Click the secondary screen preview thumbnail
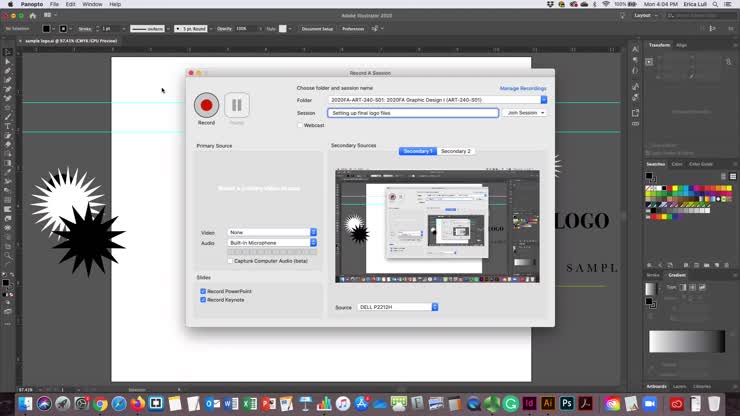The image size is (740, 416). 437,226
